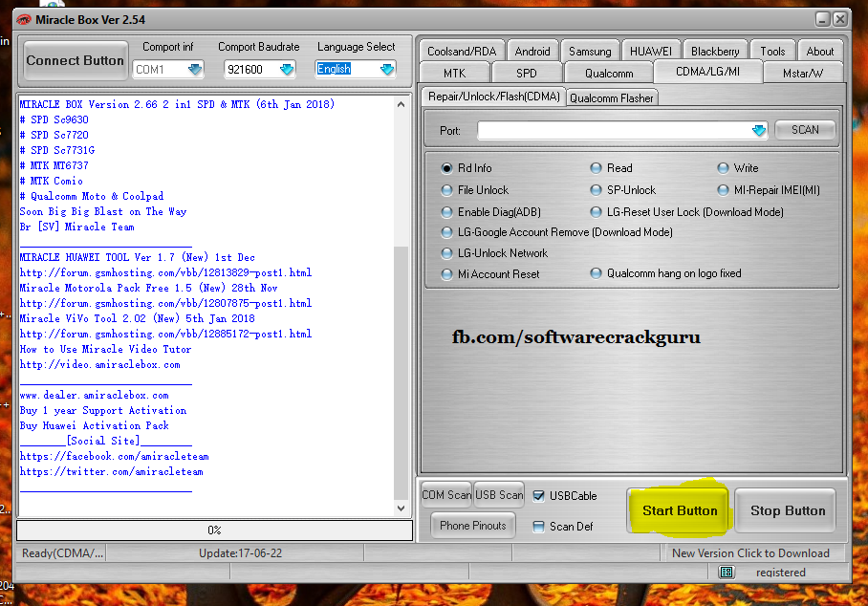Open the HUAWEI tab
868x606 pixels.
[651, 51]
